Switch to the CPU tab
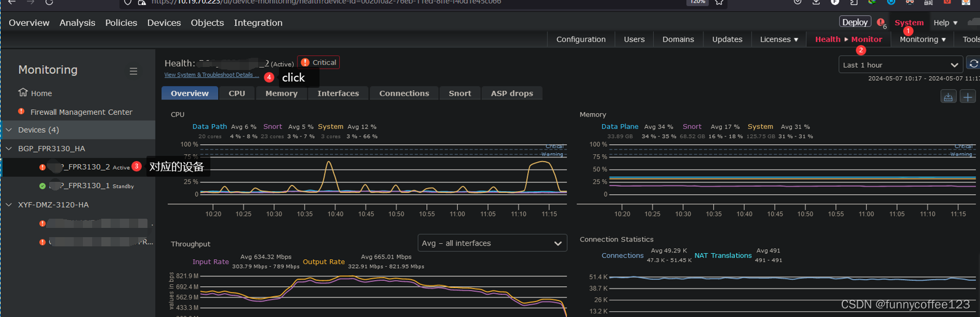 tap(237, 93)
